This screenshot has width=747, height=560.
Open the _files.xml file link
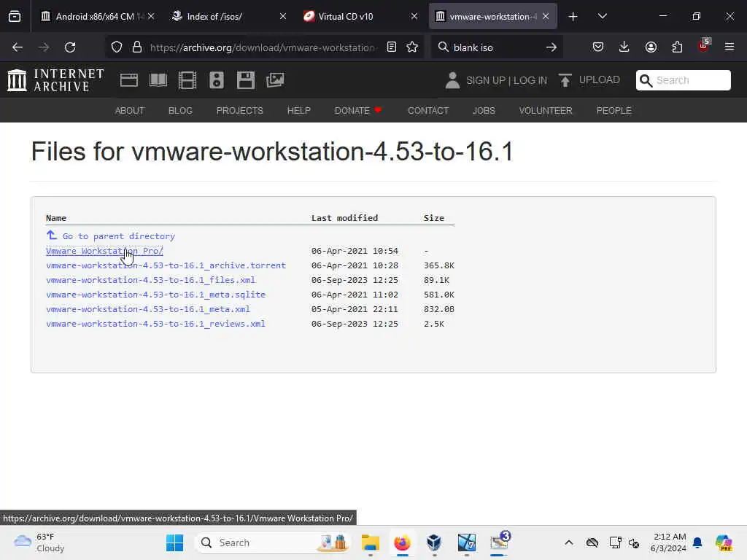(x=150, y=280)
